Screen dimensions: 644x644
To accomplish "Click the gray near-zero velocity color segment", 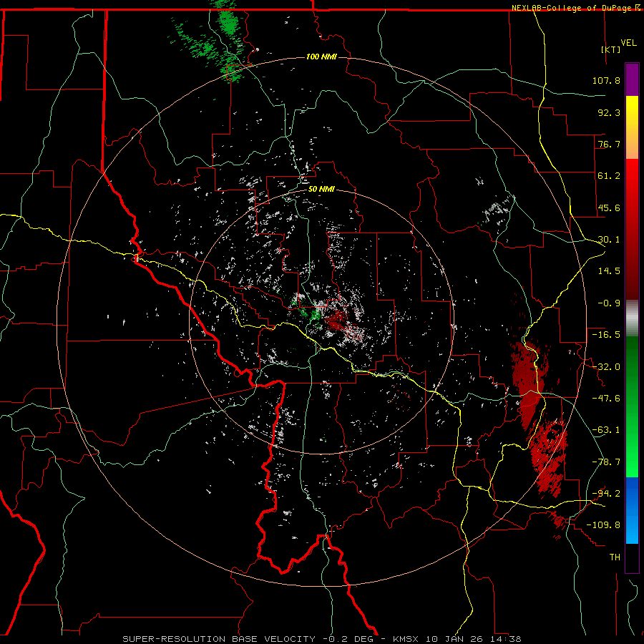I will point(632,318).
